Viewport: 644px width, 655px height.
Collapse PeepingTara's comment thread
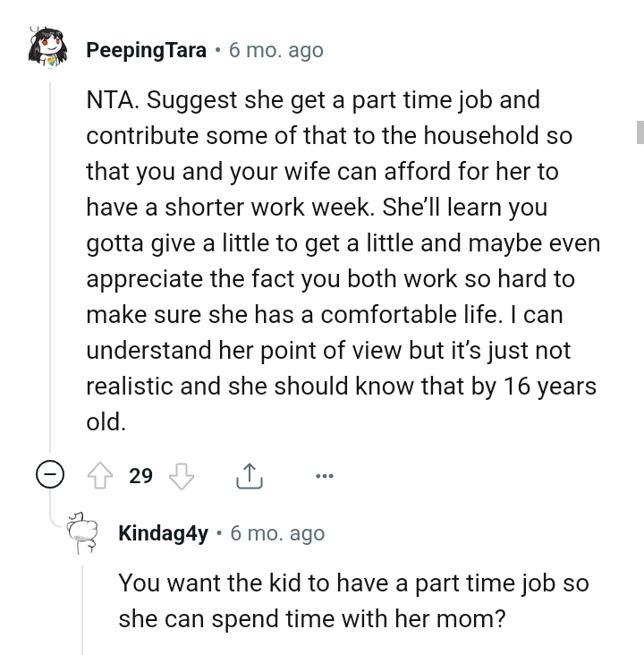[x=50, y=476]
